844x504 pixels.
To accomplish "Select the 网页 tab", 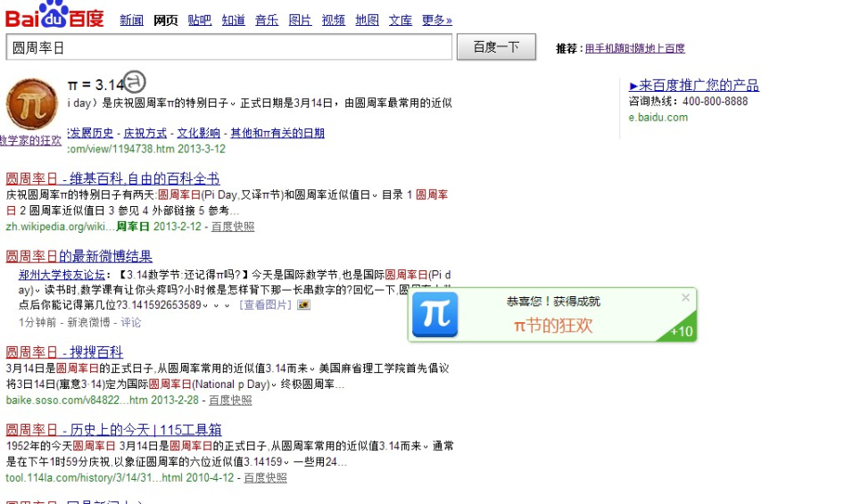I will pyautogui.click(x=166, y=21).
